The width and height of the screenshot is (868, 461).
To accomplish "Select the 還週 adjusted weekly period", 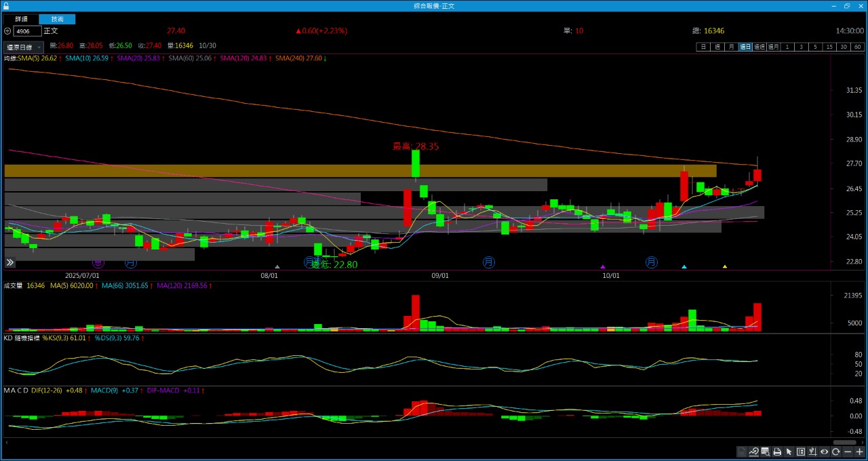I will click(759, 47).
